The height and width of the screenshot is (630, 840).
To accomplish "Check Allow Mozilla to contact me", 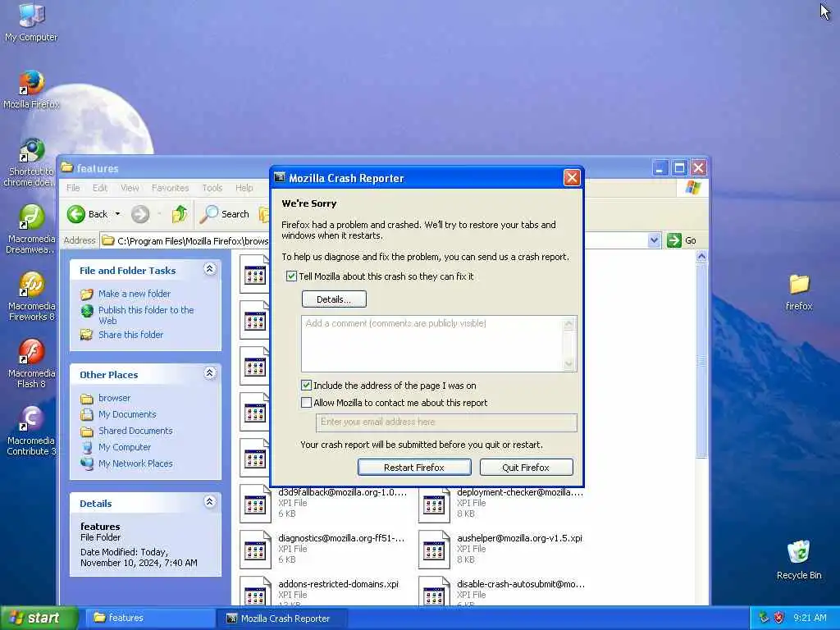I will coord(307,402).
